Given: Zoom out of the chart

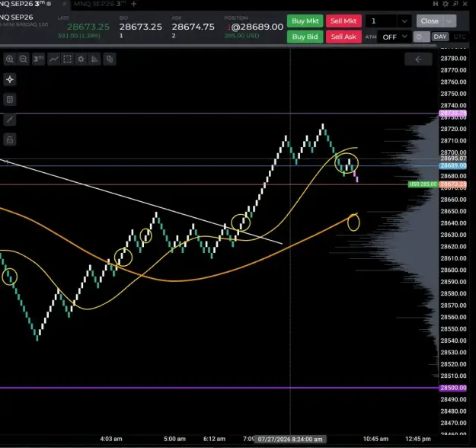Looking at the screenshot, I should pyautogui.click(x=23, y=59).
